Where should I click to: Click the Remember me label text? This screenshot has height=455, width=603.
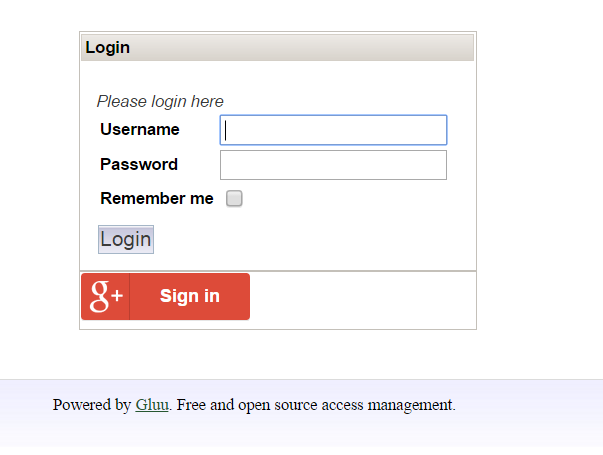(157, 198)
